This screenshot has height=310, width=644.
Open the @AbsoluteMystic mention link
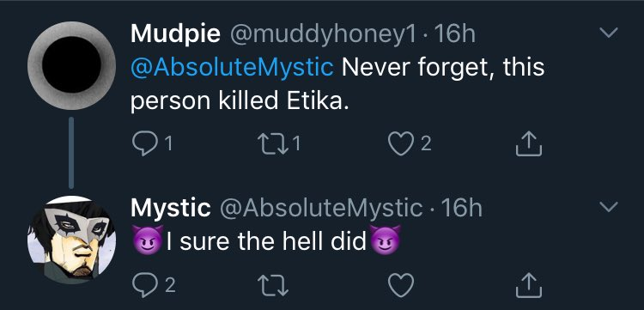coord(232,68)
